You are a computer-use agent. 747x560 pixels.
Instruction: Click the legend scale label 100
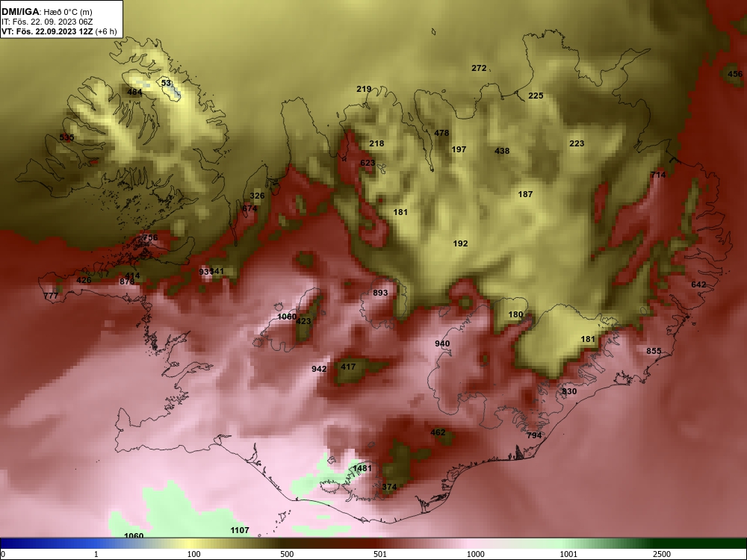[193, 554]
